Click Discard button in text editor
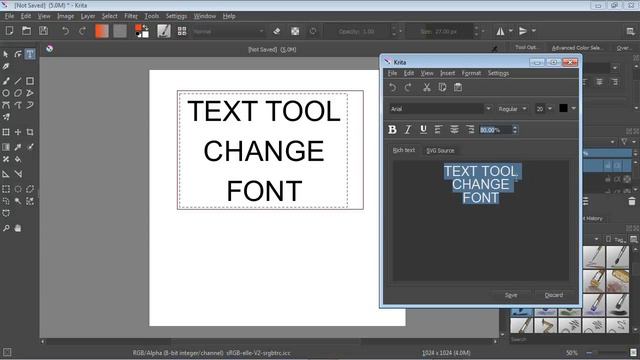 [554, 295]
